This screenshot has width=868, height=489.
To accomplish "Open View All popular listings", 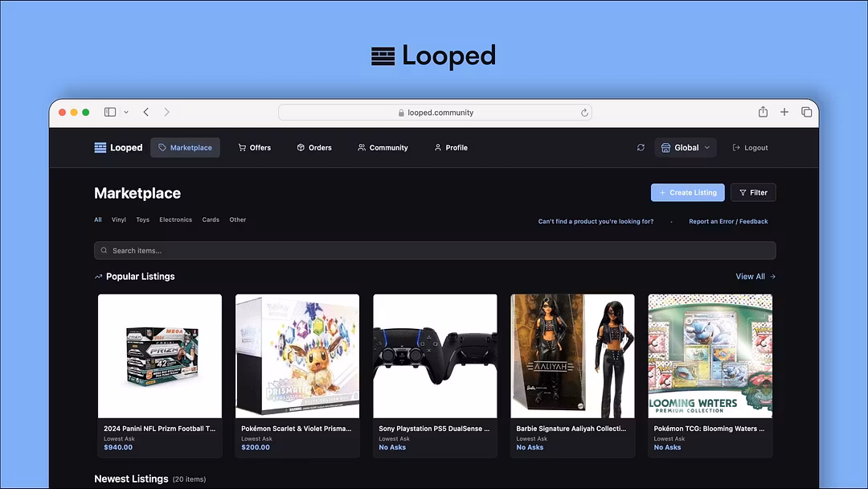I will (754, 276).
